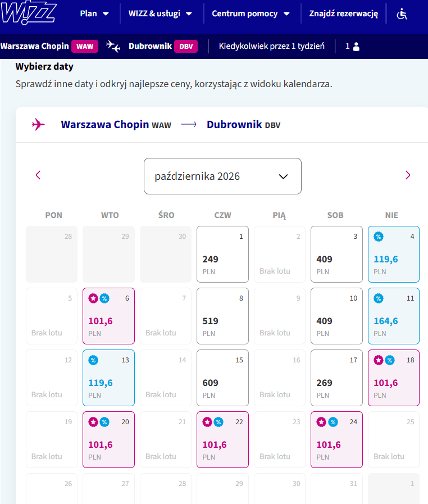The image size is (428, 504).
Task: Select October 8 for 519 PLN
Action: (x=222, y=316)
